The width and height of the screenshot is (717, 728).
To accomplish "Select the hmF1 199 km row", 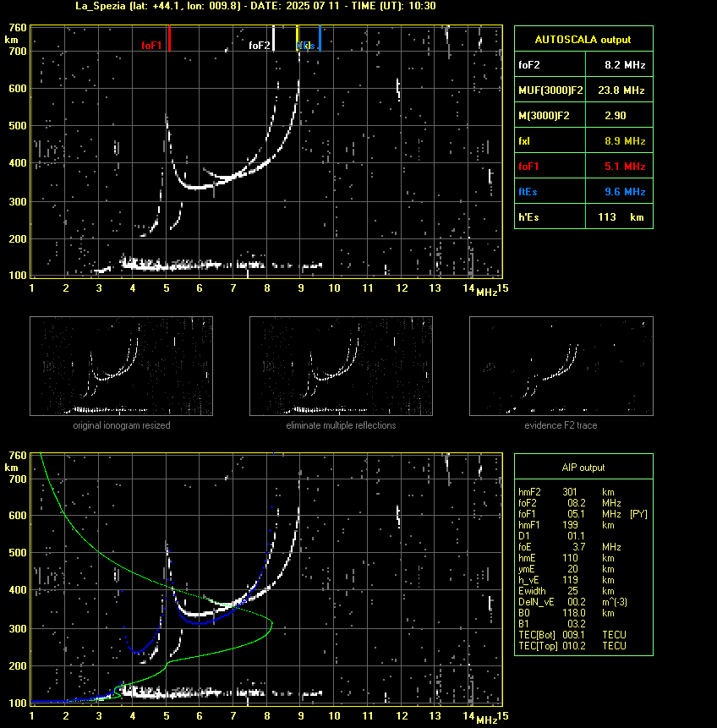I will pyautogui.click(x=566, y=525).
